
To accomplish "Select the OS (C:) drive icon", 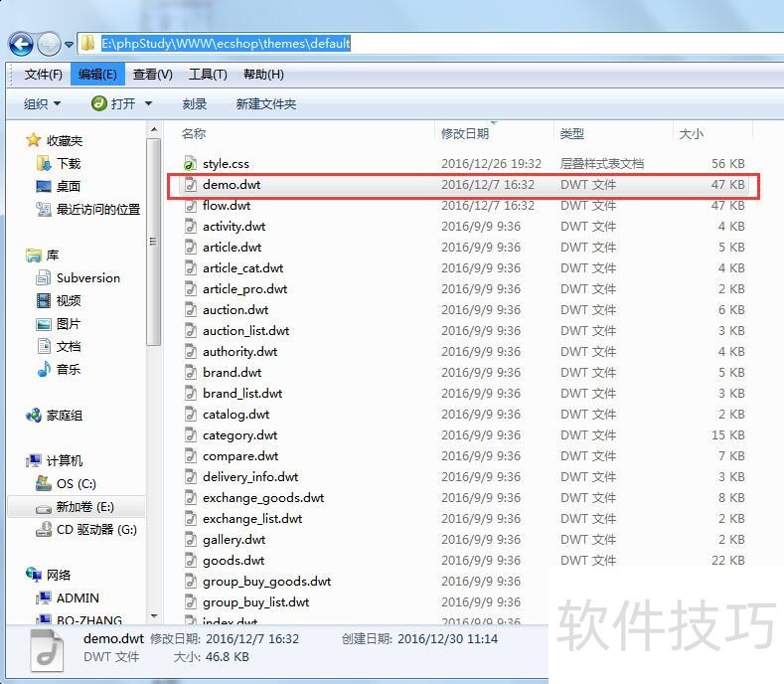I will pyautogui.click(x=44, y=484).
